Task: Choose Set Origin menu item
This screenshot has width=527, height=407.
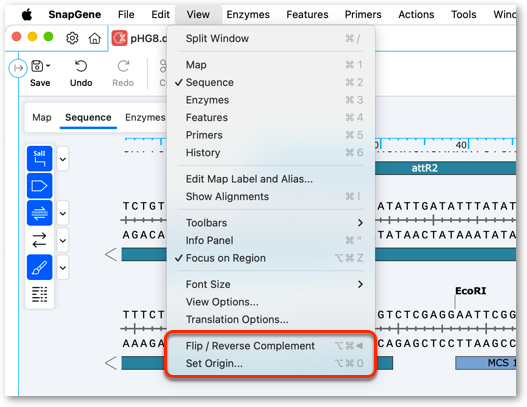Action: (271, 363)
